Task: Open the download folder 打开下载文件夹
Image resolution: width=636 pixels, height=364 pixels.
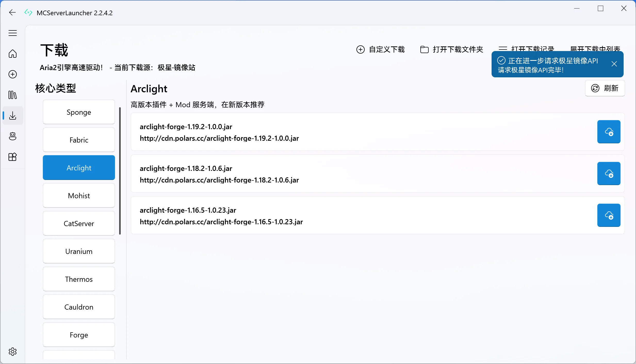Action: pos(451,49)
